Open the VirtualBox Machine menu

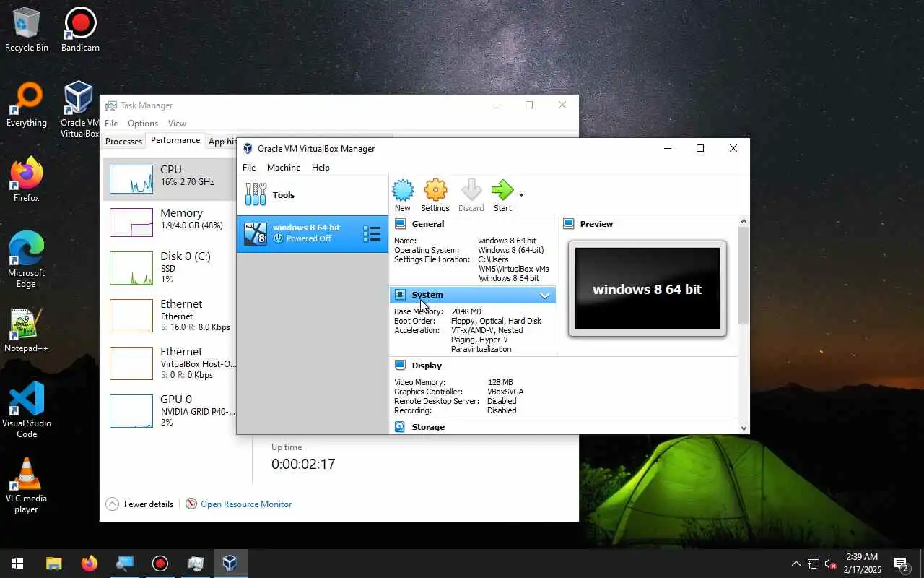coord(284,167)
